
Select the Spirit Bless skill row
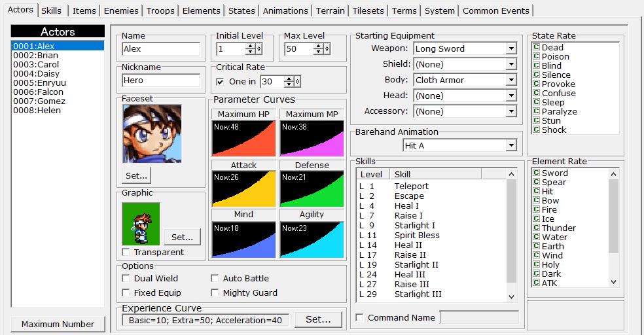(431, 236)
